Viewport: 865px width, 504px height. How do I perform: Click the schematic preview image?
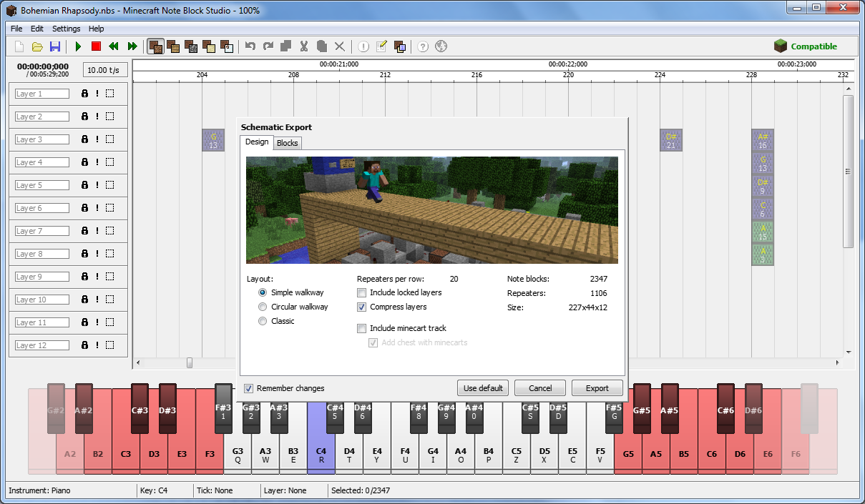click(432, 210)
